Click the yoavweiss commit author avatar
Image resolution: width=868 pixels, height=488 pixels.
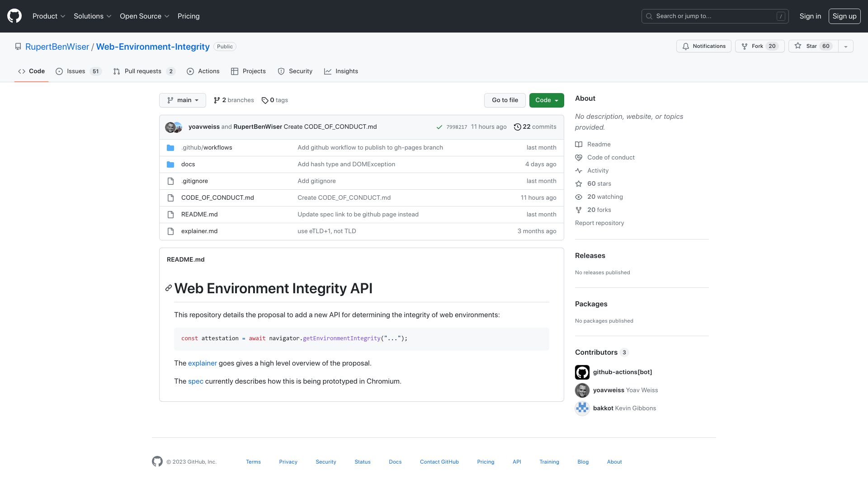pyautogui.click(x=170, y=127)
